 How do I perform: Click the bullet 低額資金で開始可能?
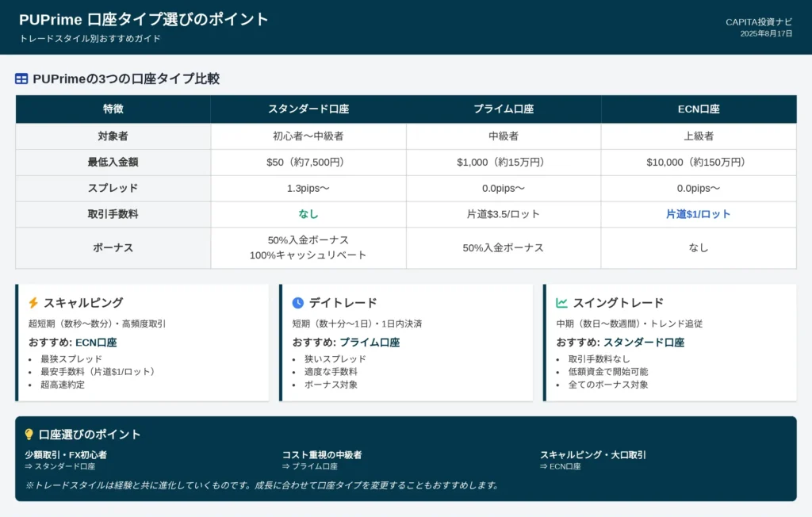click(608, 371)
